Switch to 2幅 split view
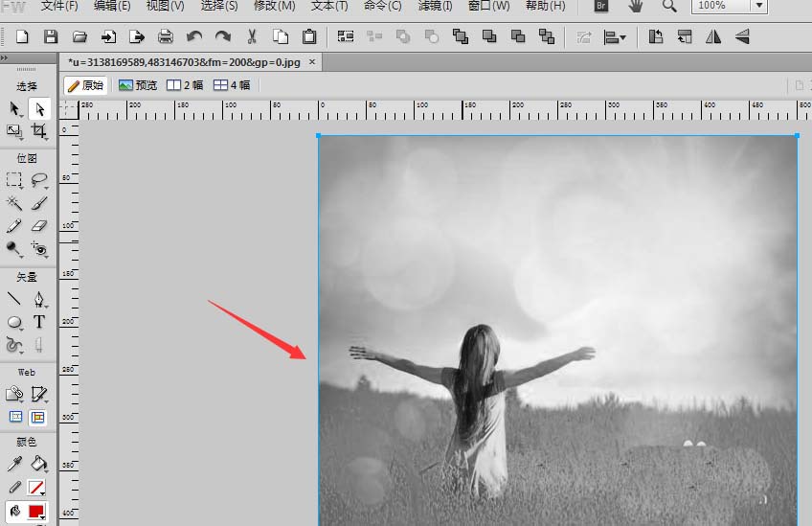 click(186, 85)
